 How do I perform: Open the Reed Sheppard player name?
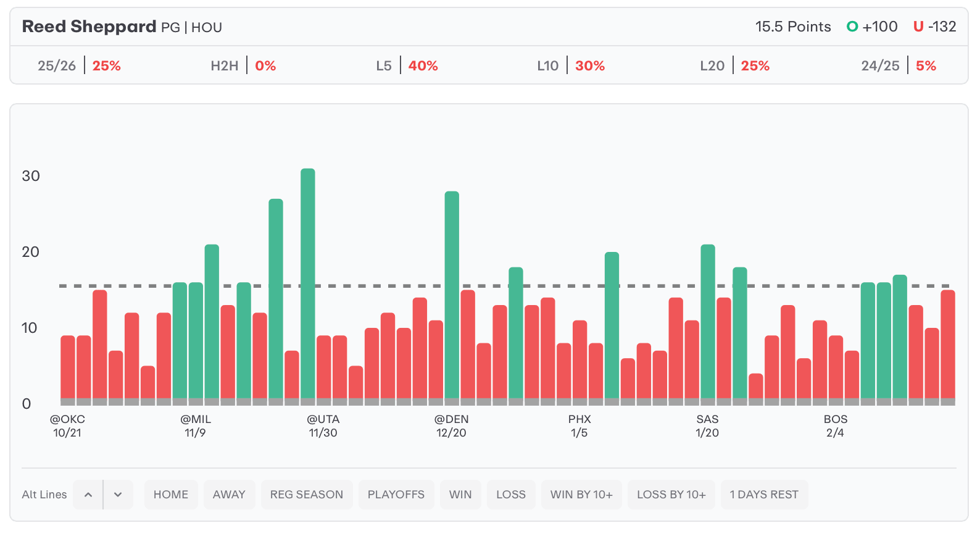click(89, 27)
